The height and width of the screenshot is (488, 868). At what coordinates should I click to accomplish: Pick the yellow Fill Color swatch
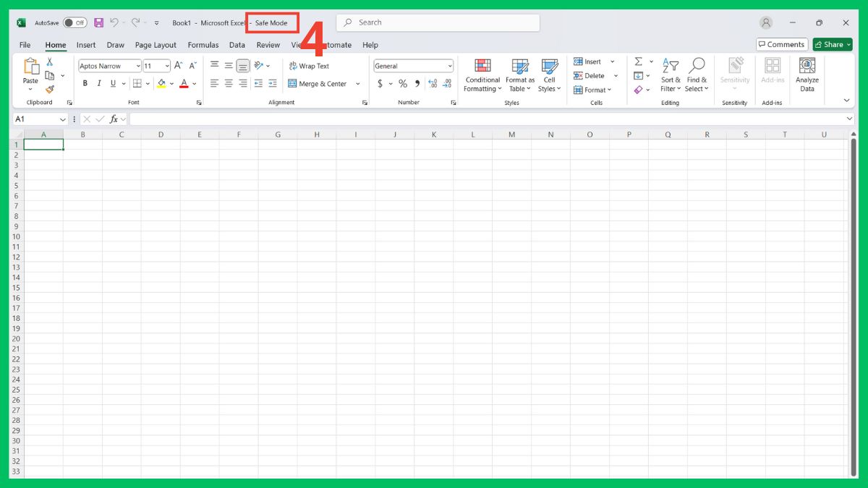coord(162,83)
